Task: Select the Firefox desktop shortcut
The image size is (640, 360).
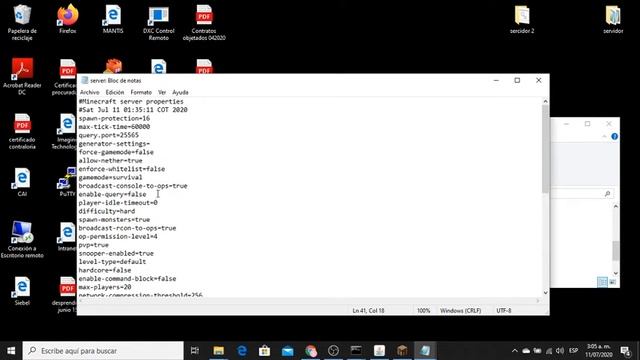Action: (x=68, y=19)
